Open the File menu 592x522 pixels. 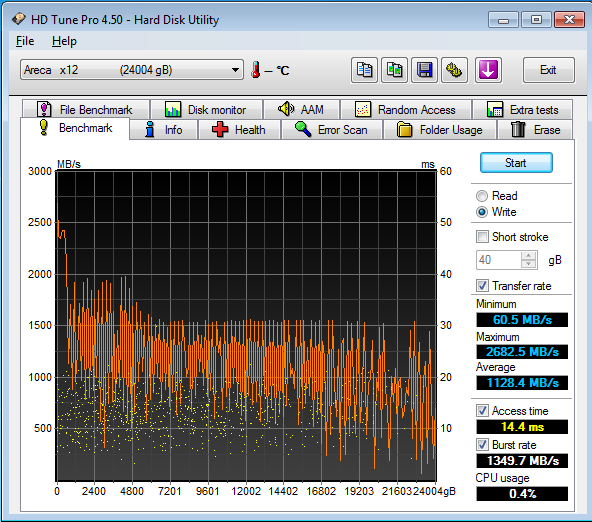[x=25, y=41]
